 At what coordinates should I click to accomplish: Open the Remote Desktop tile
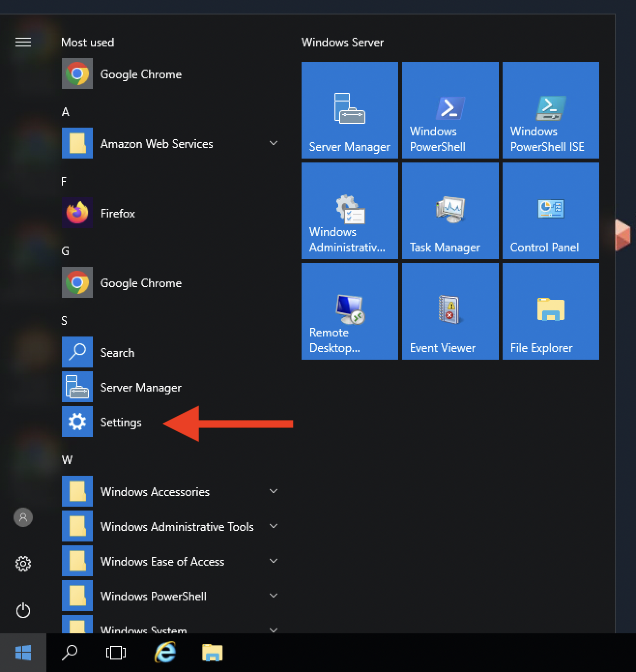coord(349,311)
